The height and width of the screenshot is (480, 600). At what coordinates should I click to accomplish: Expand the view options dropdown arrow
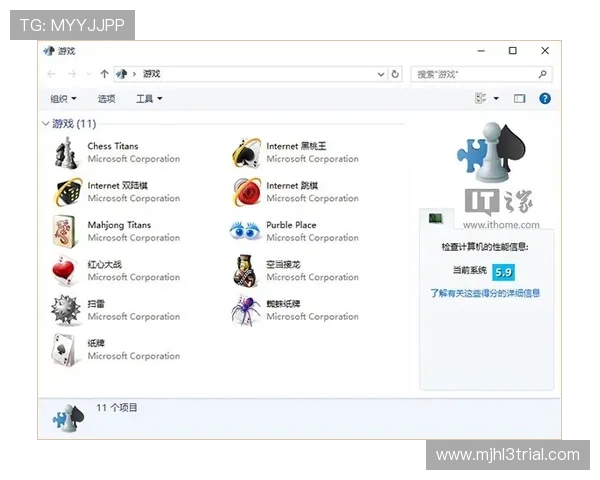click(x=496, y=99)
